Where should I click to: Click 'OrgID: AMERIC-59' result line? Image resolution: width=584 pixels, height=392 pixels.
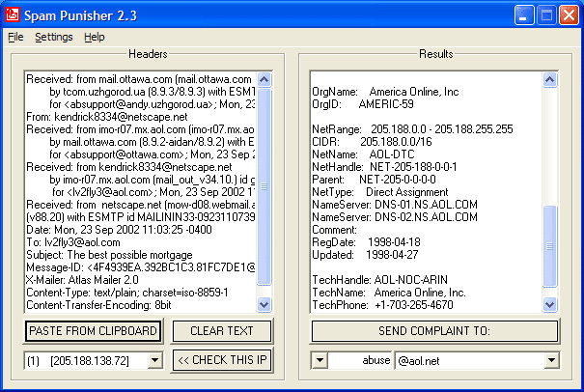363,104
